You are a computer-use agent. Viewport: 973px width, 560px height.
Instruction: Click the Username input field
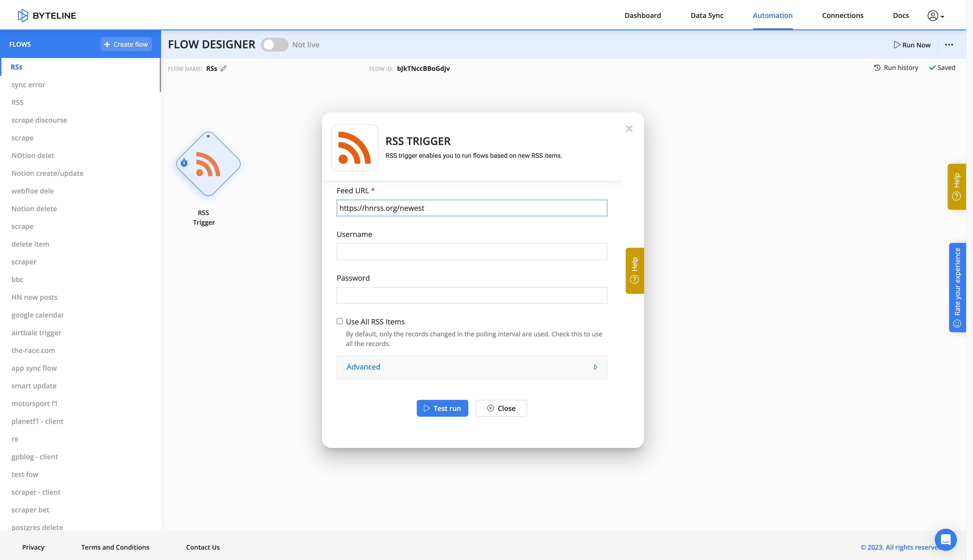[x=472, y=251]
